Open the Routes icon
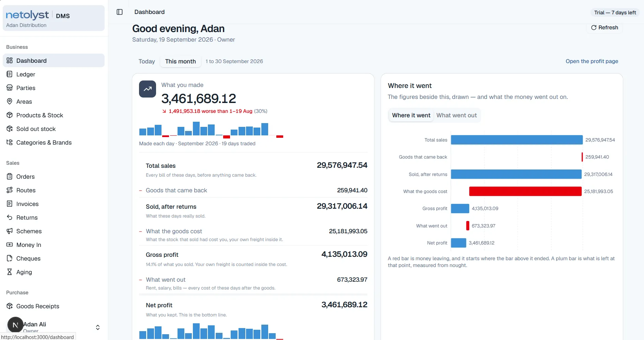The width and height of the screenshot is (644, 340). [x=10, y=190]
